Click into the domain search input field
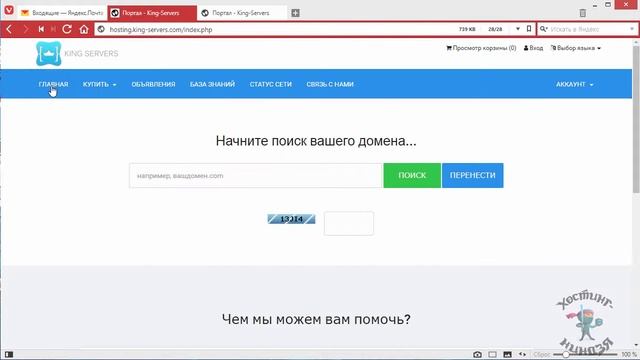The height and width of the screenshot is (360, 640). tap(256, 176)
